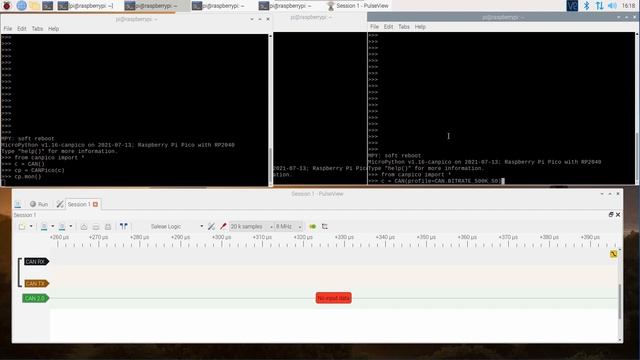Open the channel probes configuration icon
640x360 pixels.
tap(223, 227)
